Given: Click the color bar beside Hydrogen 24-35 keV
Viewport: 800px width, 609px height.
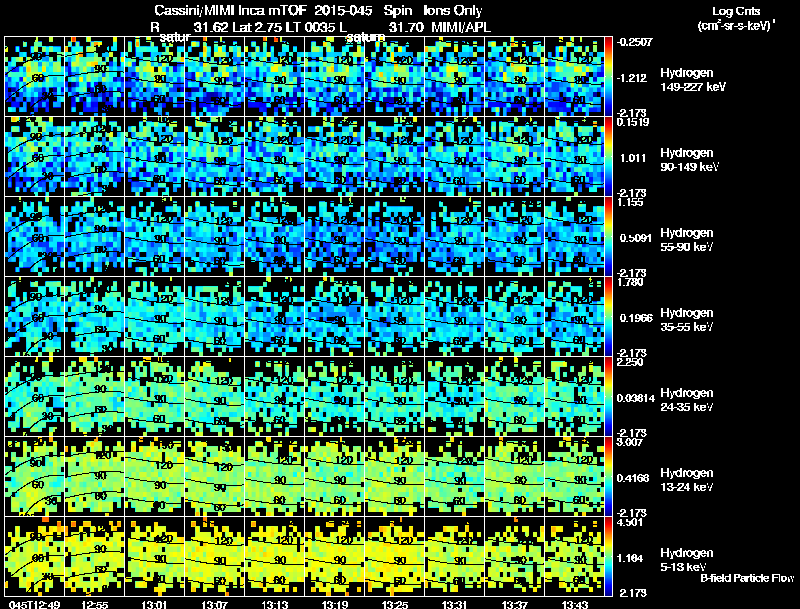Looking at the screenshot, I should [x=608, y=396].
